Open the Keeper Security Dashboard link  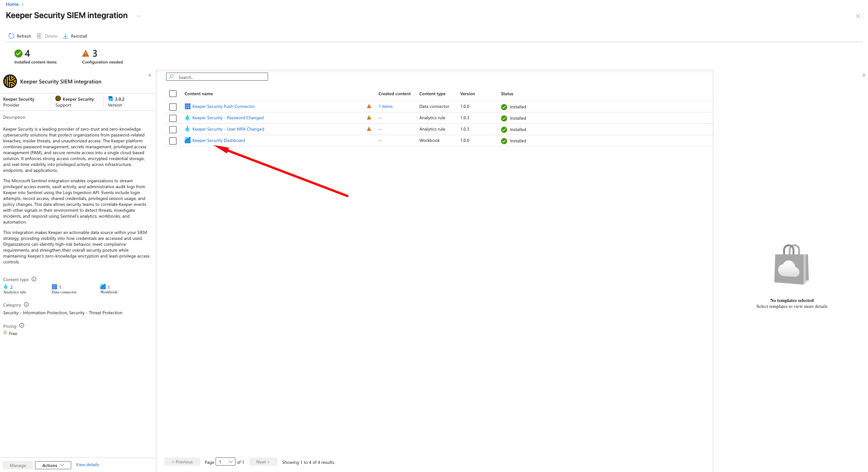pos(218,141)
